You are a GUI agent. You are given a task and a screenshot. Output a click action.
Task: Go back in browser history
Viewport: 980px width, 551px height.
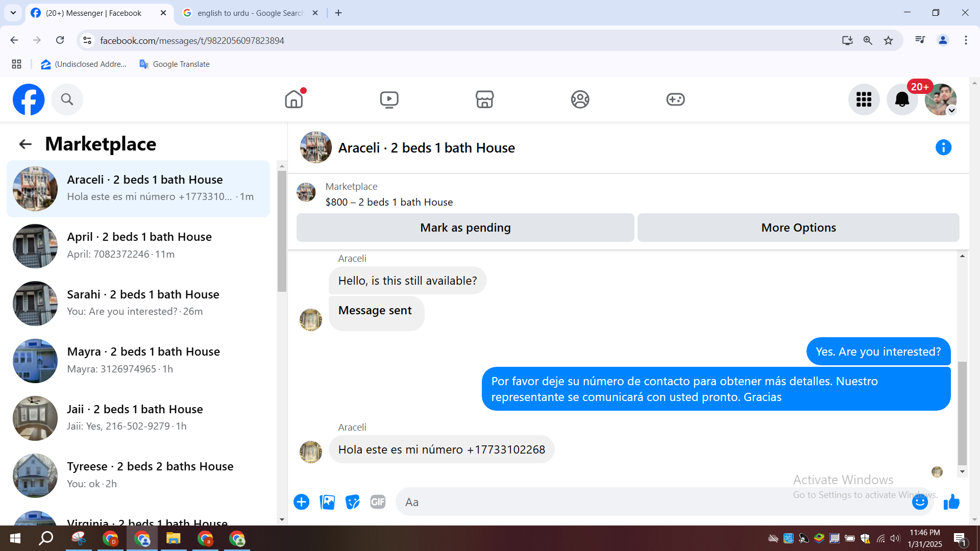(x=14, y=40)
